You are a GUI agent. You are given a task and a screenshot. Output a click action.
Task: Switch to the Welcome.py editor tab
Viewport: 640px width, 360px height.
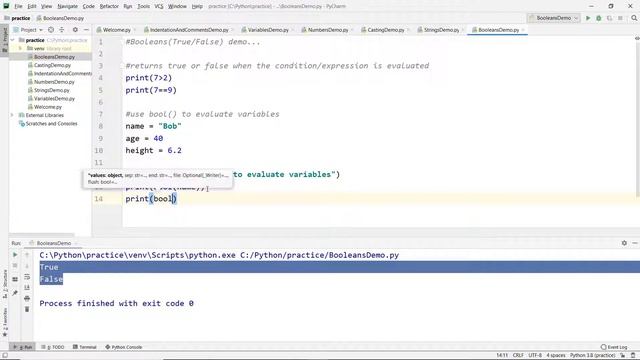116,30
